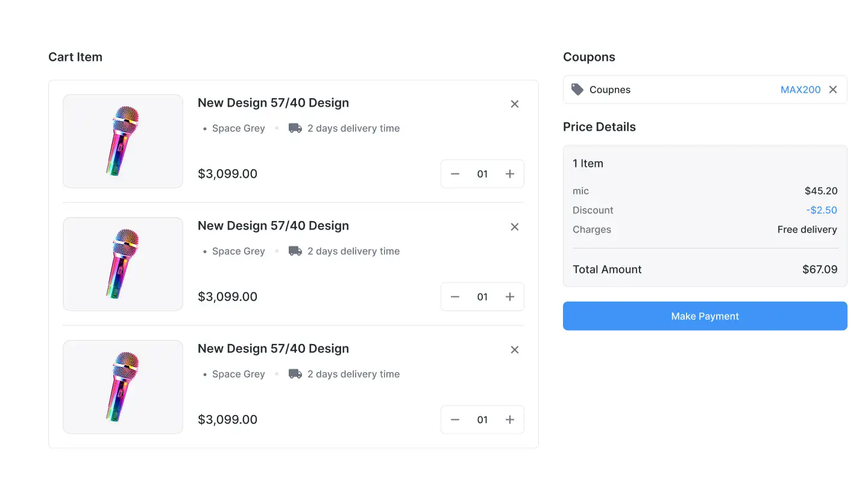868x497 pixels.
Task: Click the Coupnes input field
Action: tap(681, 90)
